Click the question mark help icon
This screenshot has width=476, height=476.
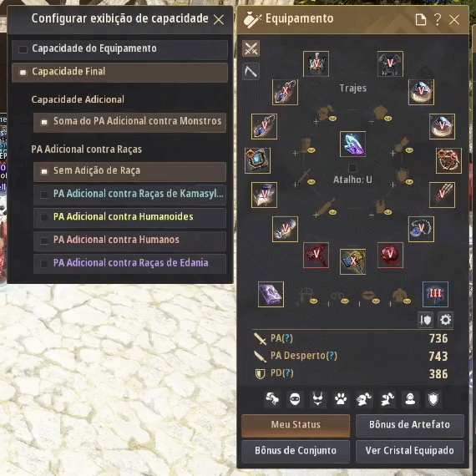pos(437,19)
